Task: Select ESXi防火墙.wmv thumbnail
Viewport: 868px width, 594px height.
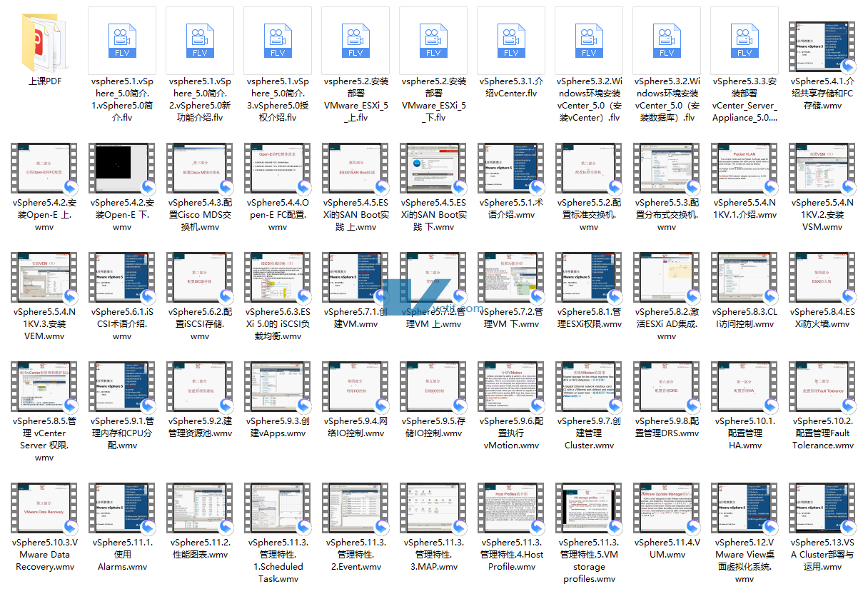Action: point(822,278)
